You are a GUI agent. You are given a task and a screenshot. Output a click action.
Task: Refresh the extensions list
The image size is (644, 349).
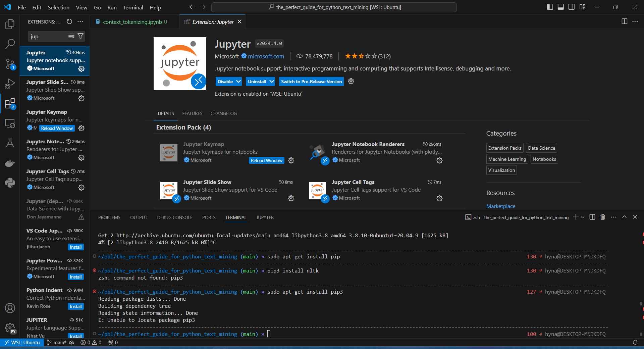(69, 21)
